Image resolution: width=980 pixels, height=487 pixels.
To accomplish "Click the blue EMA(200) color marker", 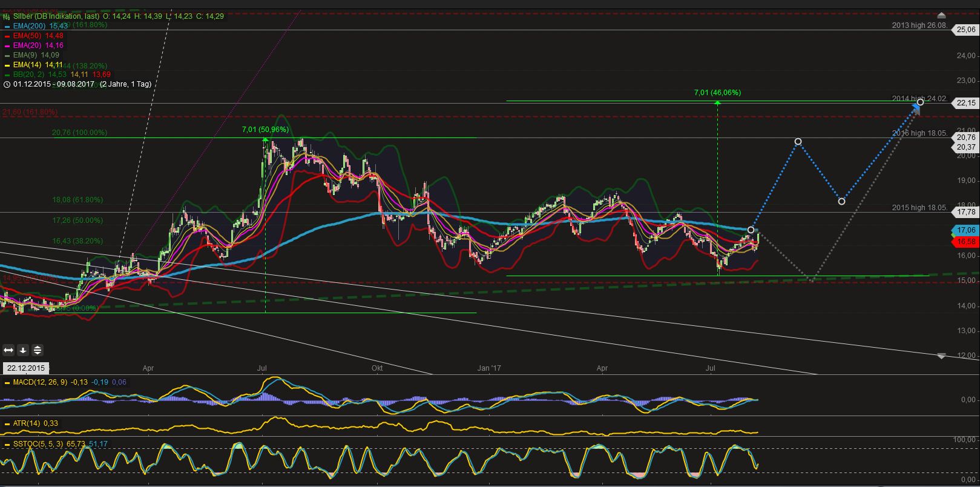I will coord(7,27).
